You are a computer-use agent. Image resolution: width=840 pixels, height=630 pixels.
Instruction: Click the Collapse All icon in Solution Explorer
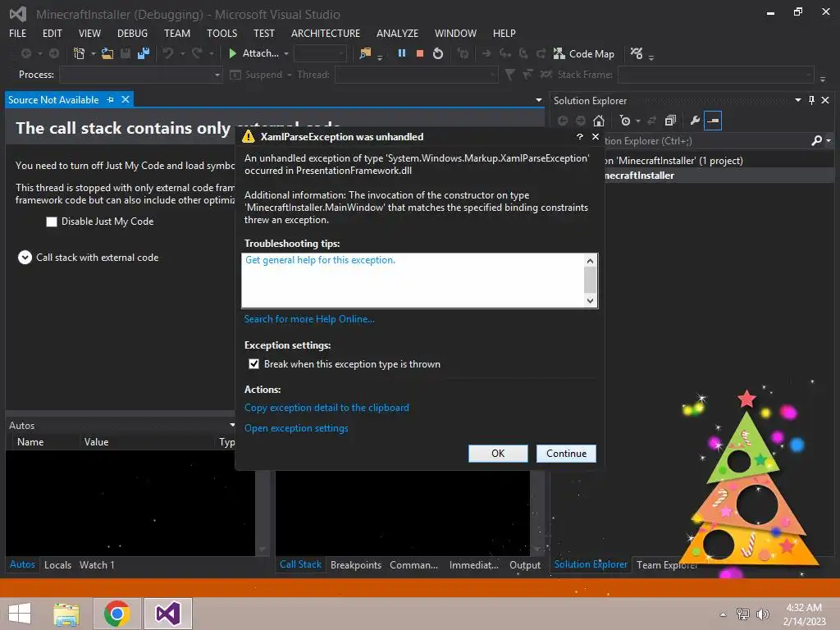tap(670, 121)
